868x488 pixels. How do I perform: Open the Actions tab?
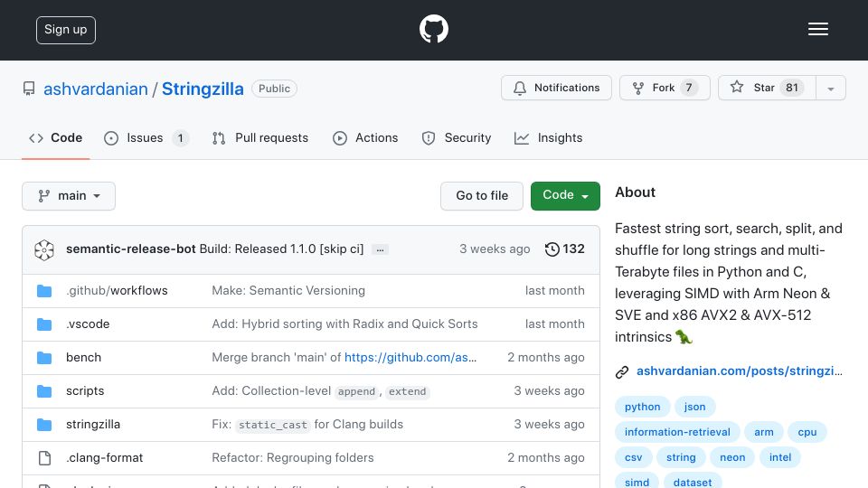(x=365, y=137)
